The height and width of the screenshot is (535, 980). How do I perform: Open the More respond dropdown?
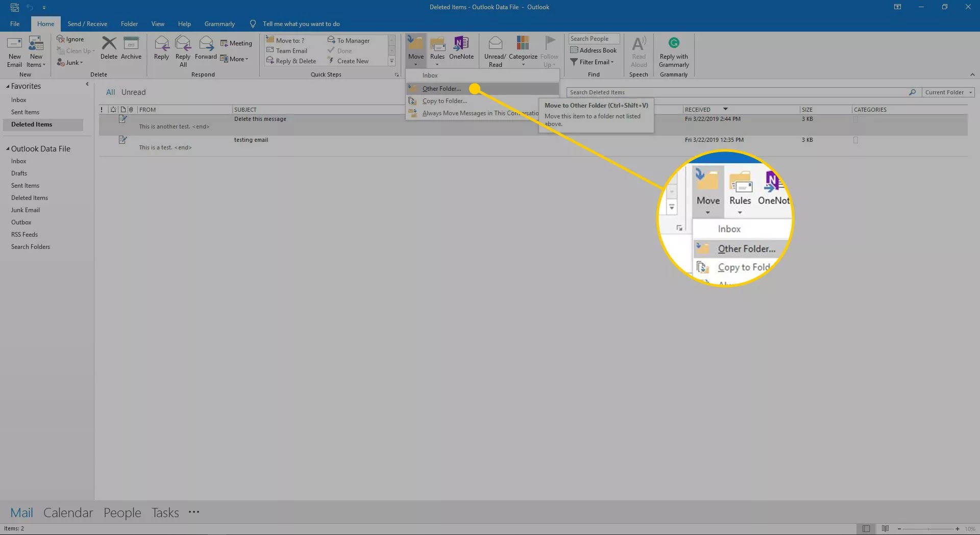click(x=234, y=59)
